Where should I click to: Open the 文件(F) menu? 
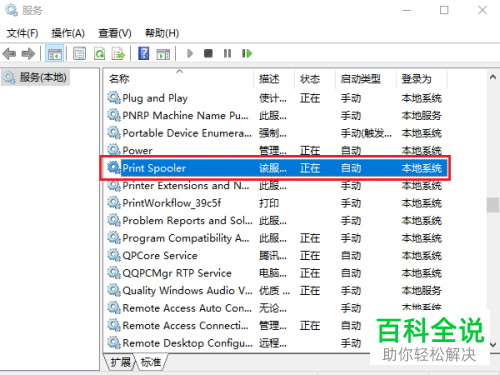[x=22, y=33]
